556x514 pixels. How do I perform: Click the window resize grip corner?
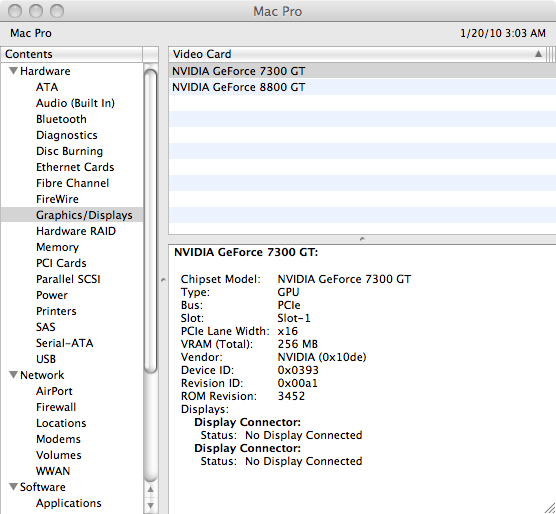(x=550, y=508)
